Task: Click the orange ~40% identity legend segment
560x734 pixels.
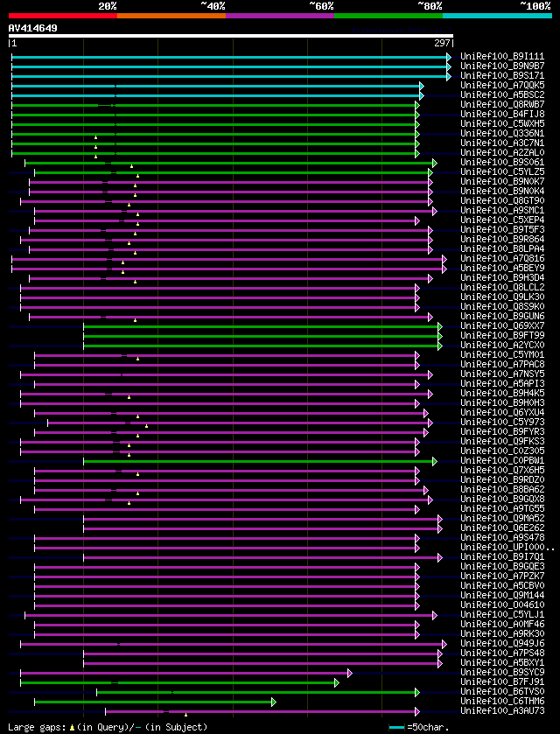Action: pyautogui.click(x=171, y=16)
